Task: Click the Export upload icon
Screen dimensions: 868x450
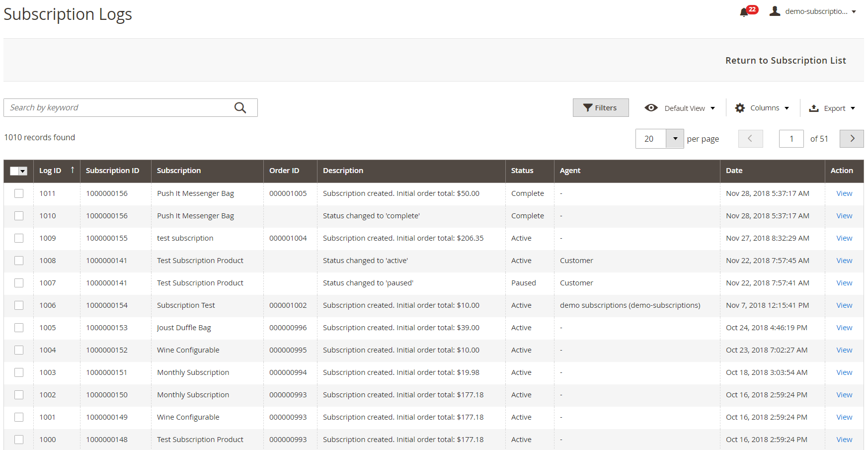Action: coord(814,108)
